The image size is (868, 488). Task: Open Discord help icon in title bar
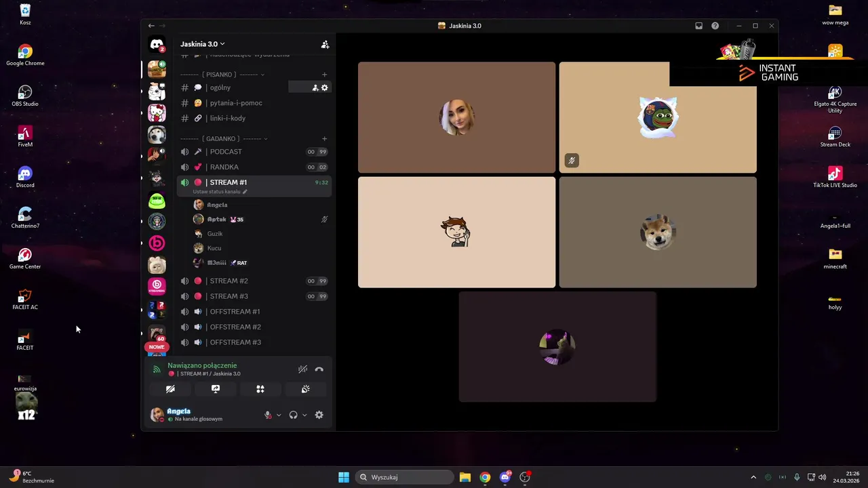(x=715, y=26)
